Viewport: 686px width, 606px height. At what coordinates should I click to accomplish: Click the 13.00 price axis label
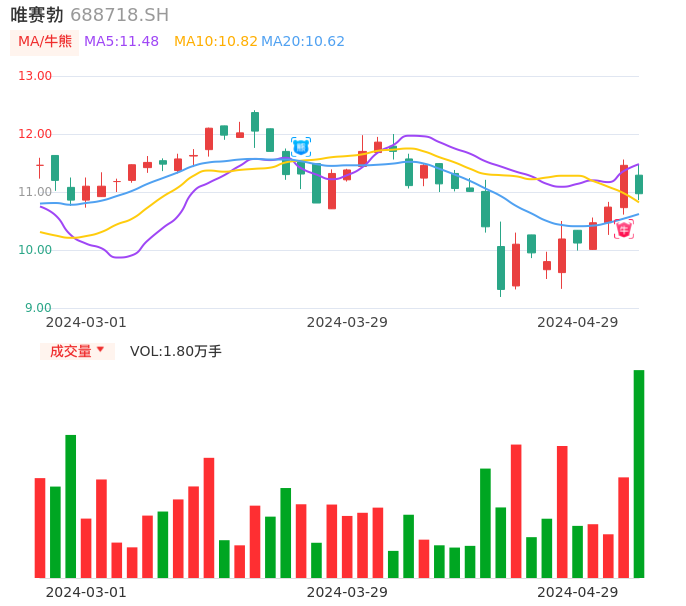pos(36,76)
